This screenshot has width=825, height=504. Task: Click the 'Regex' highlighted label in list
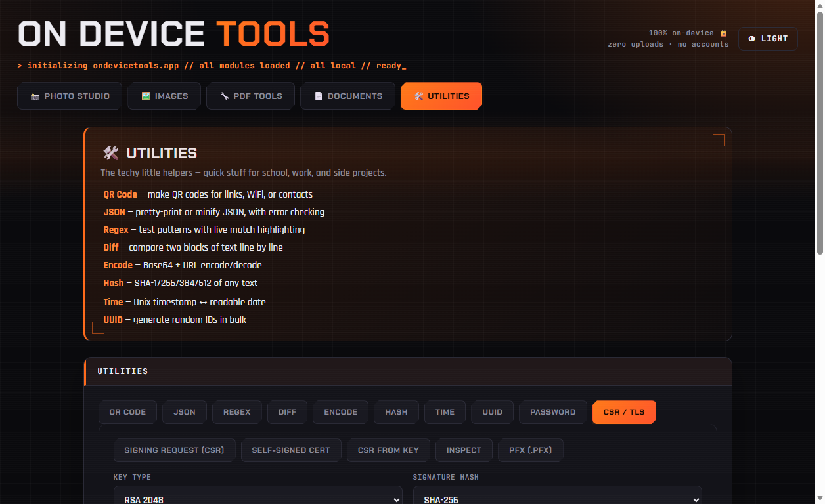(x=116, y=230)
